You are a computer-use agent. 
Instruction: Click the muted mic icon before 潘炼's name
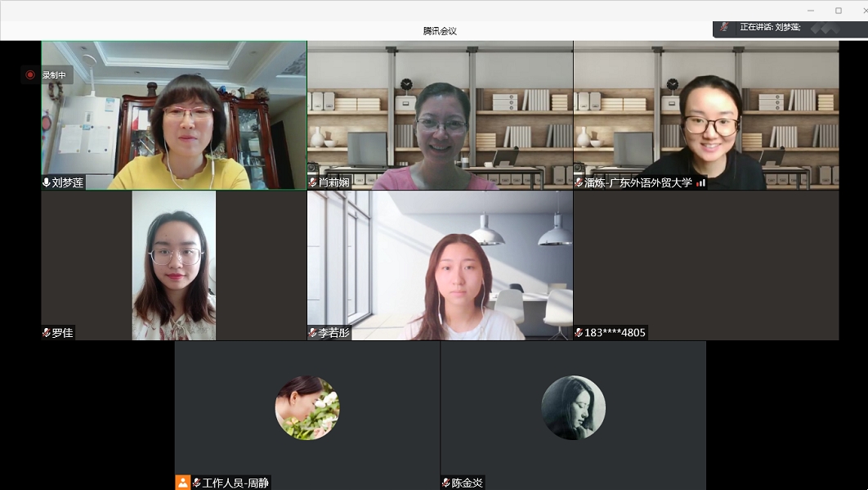tap(579, 182)
